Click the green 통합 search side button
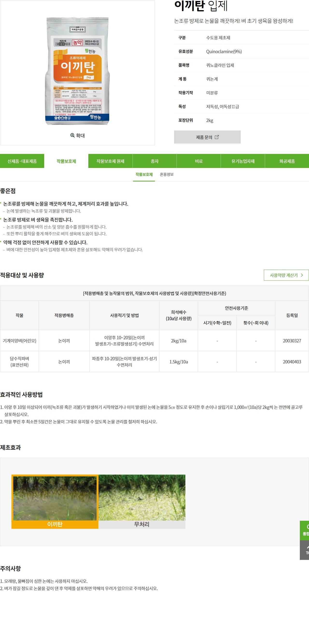Screen dimensions: 309x644 click(304, 530)
